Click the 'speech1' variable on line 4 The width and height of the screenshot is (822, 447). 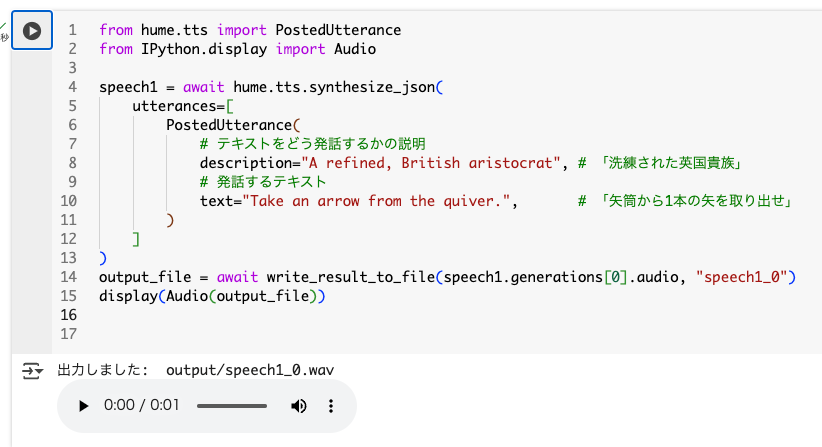click(x=128, y=87)
